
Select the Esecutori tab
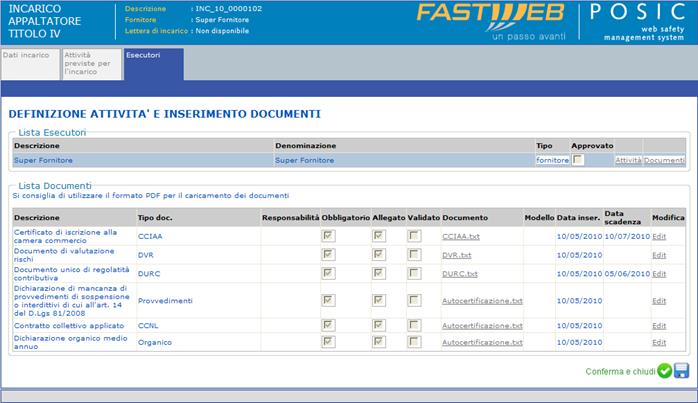click(x=154, y=64)
